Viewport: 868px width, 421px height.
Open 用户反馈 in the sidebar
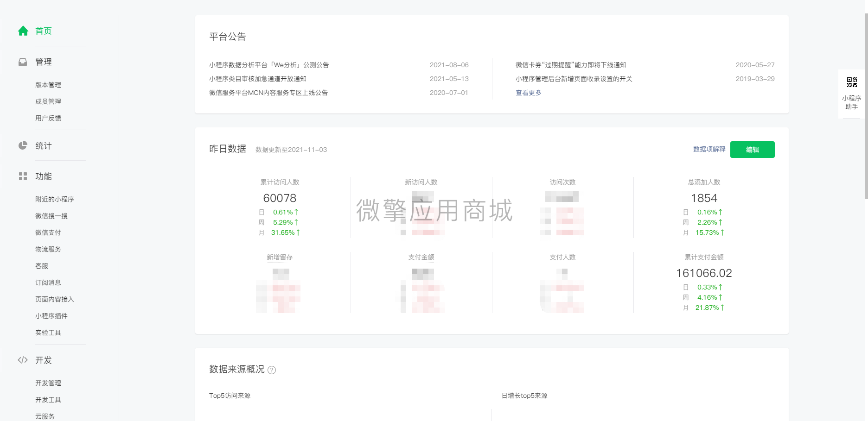pos(48,118)
